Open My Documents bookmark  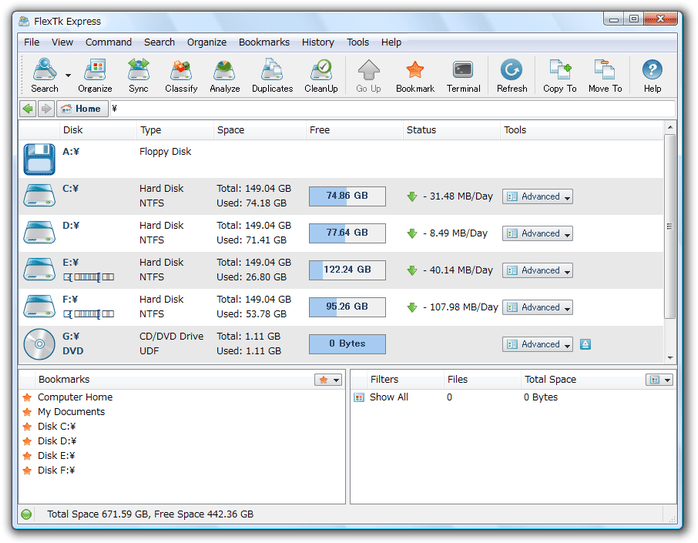pos(71,412)
